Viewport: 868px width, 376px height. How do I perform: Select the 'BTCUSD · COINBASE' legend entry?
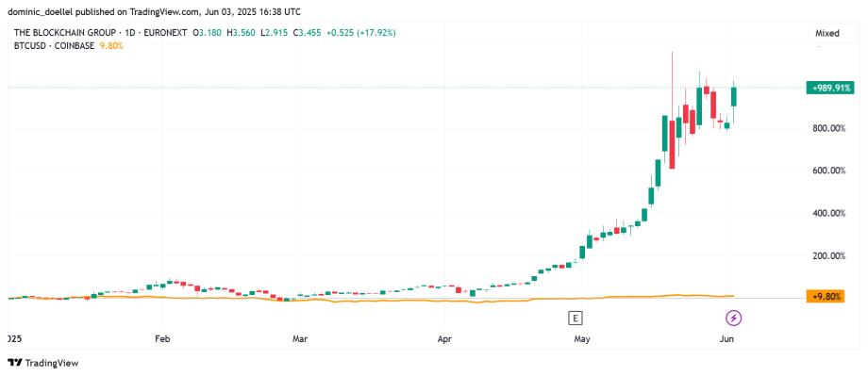click(x=55, y=46)
